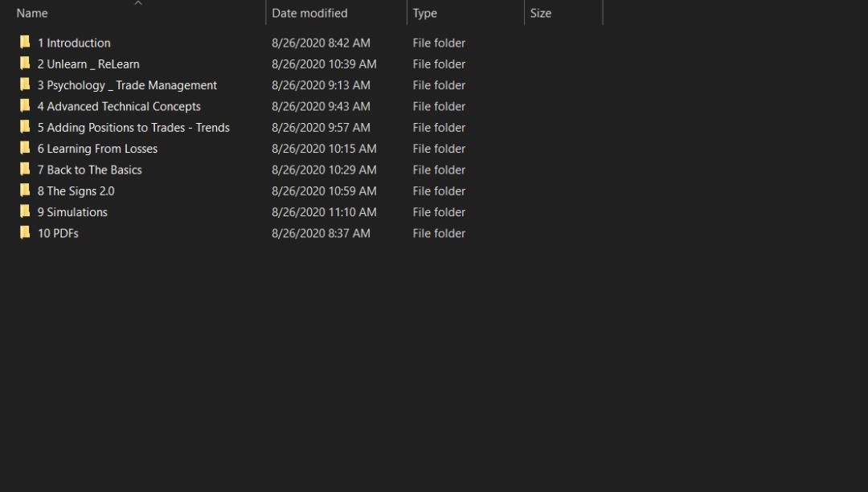868x492 pixels.
Task: Select the 9 Simulations folder name
Action: 72,212
